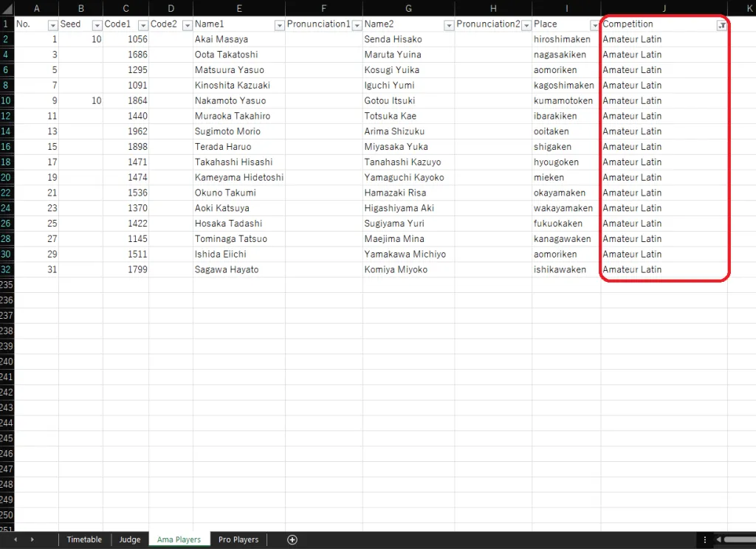
Task: Open the active filter button on Competition
Action: point(721,25)
